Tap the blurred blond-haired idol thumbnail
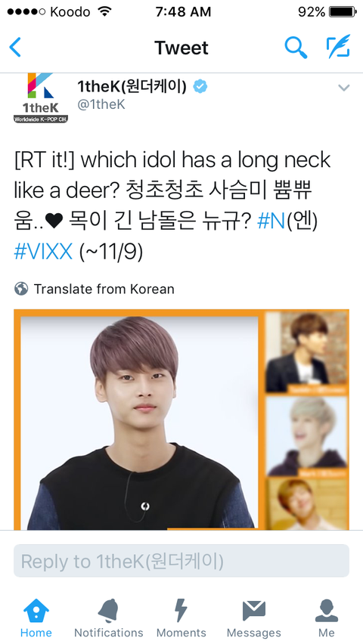This screenshot has height=644, width=363. pyautogui.click(x=306, y=436)
